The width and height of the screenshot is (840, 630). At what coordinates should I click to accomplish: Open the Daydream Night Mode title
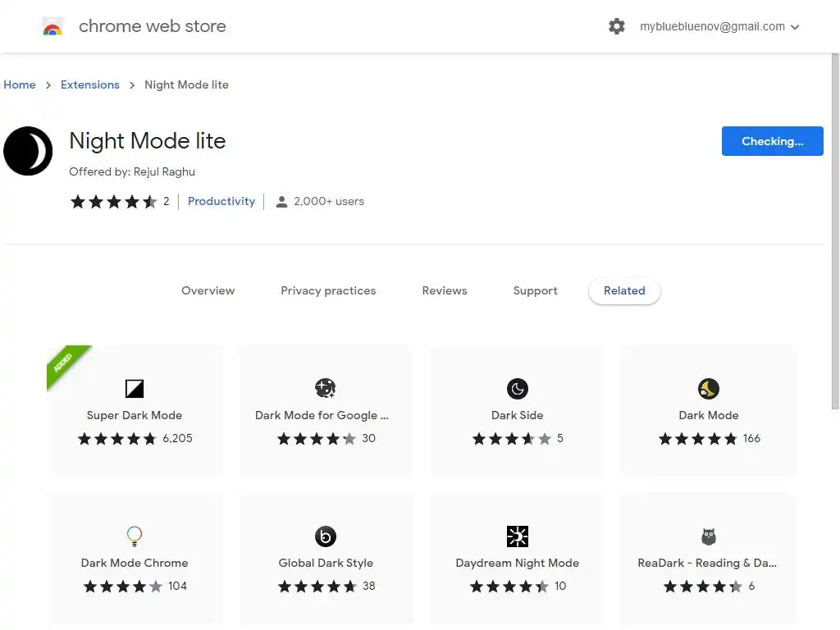518,563
